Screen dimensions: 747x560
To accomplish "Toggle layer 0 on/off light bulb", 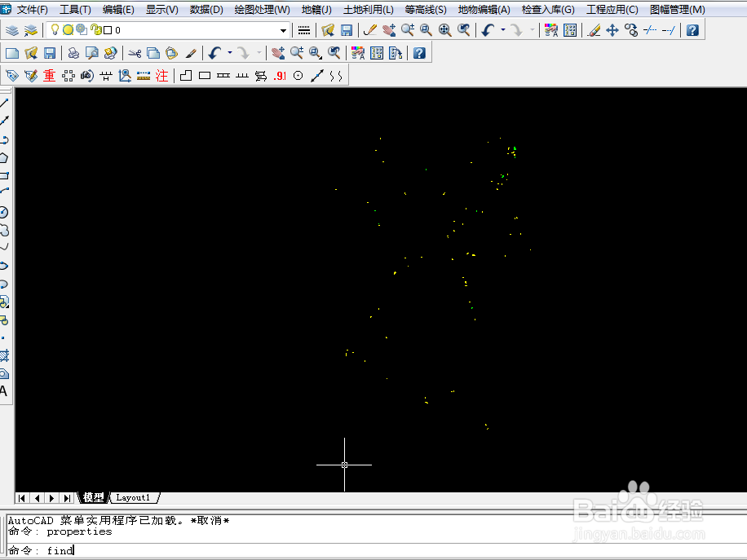I will tap(55, 30).
